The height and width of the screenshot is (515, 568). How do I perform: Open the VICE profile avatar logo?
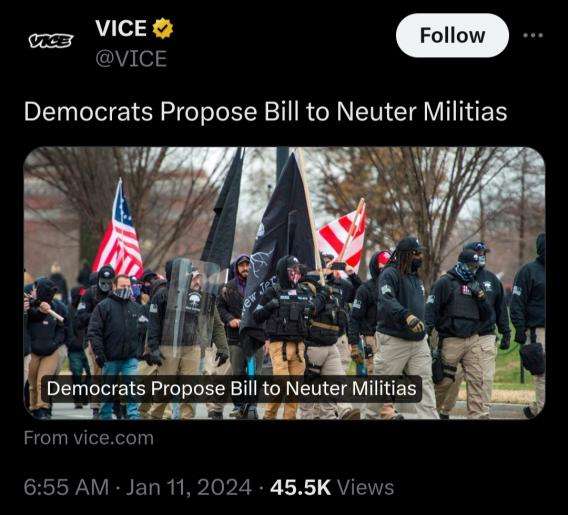point(51,41)
